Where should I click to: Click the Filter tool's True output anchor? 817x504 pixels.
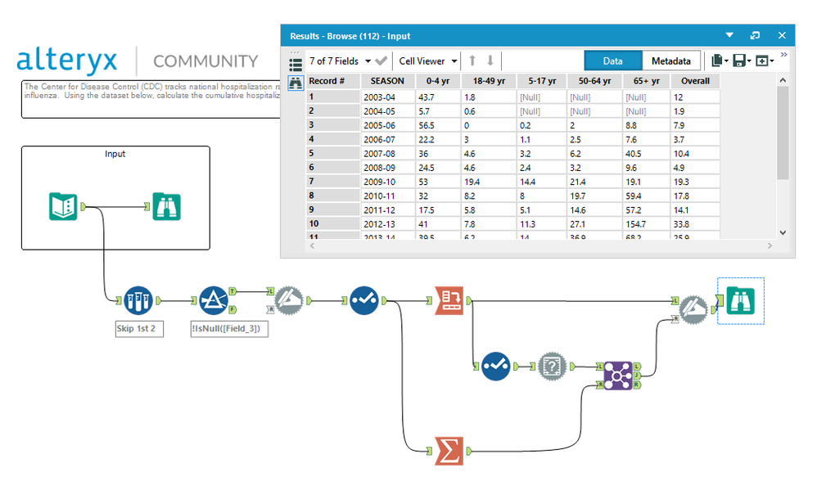tap(233, 291)
